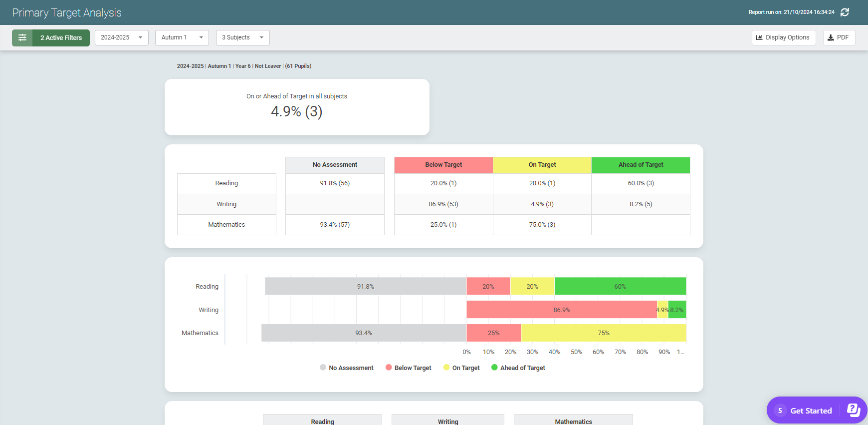868x425 pixels.
Task: Toggle the On Target legend series
Action: (x=461, y=368)
